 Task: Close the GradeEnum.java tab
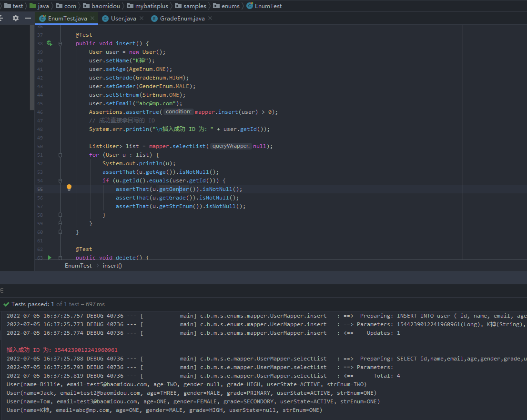pyautogui.click(x=210, y=19)
